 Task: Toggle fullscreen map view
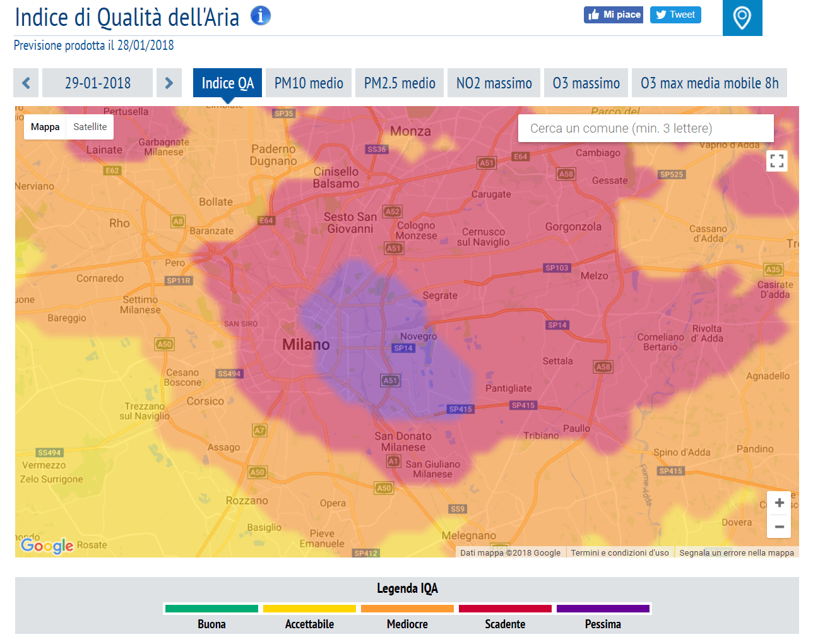point(776,161)
